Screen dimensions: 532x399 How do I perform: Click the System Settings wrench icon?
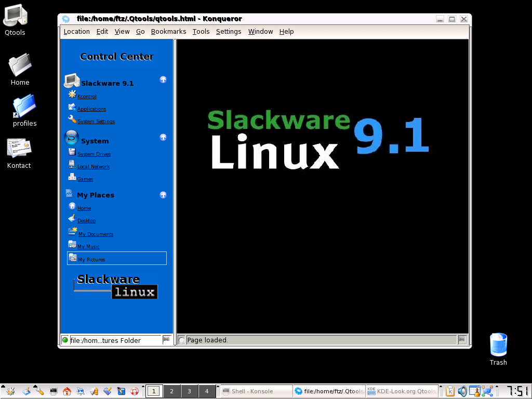point(72,119)
